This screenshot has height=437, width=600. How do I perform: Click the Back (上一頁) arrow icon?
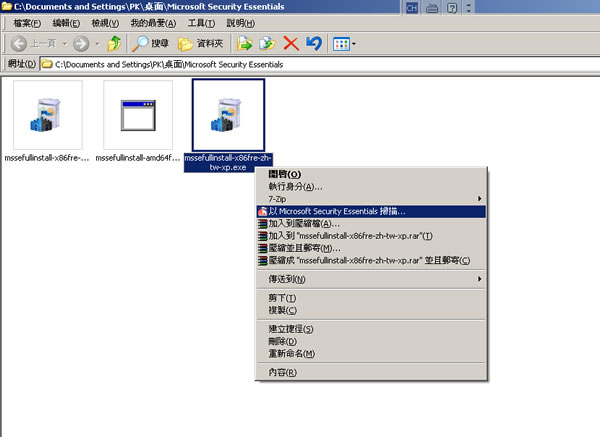[18, 44]
